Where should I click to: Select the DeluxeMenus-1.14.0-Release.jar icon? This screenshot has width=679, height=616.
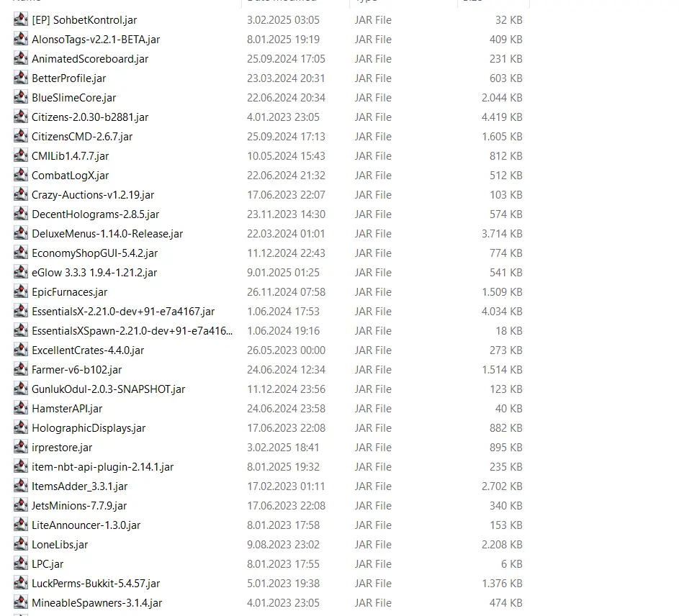(x=21, y=233)
